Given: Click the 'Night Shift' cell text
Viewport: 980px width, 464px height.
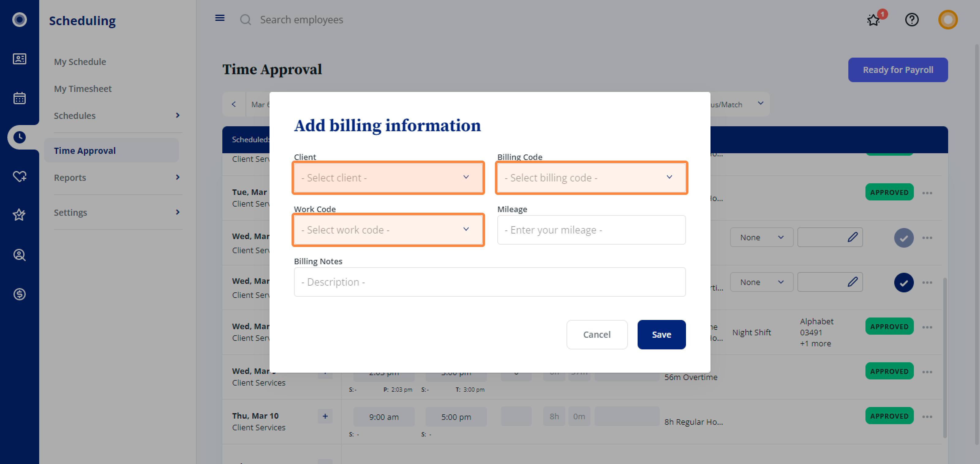Looking at the screenshot, I should (751, 332).
